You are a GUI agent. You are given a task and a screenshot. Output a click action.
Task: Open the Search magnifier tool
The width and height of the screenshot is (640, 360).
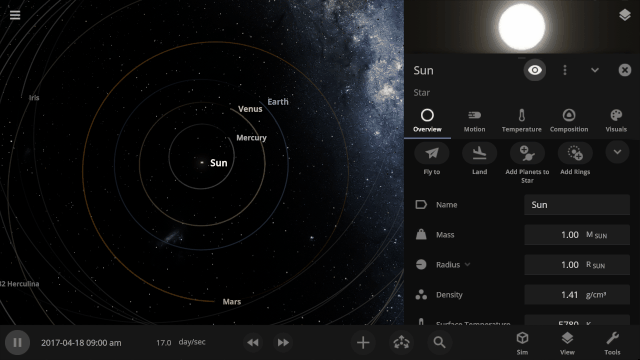coord(439,342)
